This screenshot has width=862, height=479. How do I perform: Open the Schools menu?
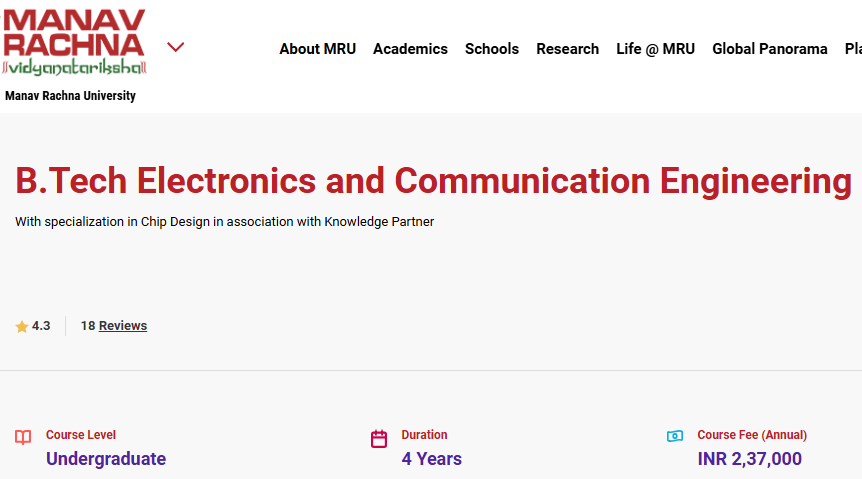[x=492, y=49]
